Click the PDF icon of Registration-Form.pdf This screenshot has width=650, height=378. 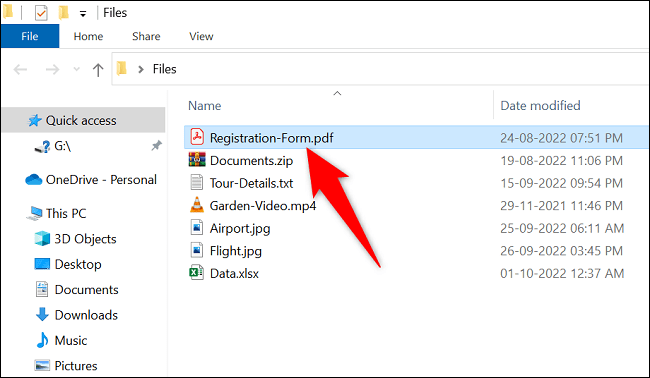tap(197, 137)
